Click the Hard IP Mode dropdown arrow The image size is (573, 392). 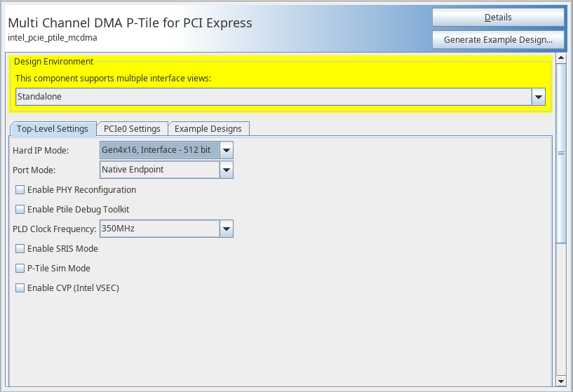tap(226, 150)
